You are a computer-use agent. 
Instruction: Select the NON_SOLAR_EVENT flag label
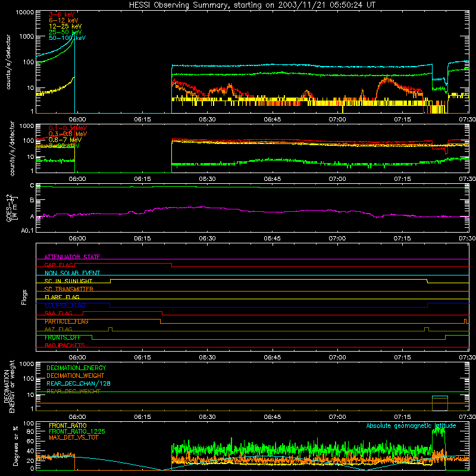[x=72, y=273]
